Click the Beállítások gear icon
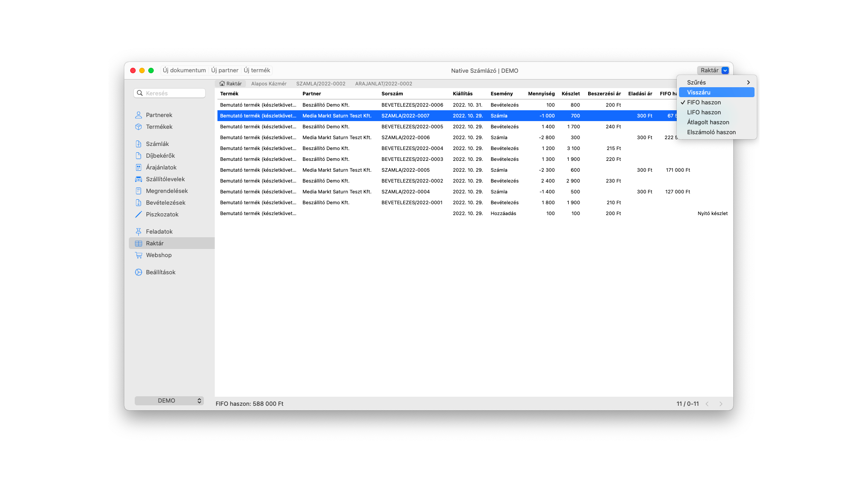Image resolution: width=868 pixels, height=488 pixels. click(x=138, y=272)
